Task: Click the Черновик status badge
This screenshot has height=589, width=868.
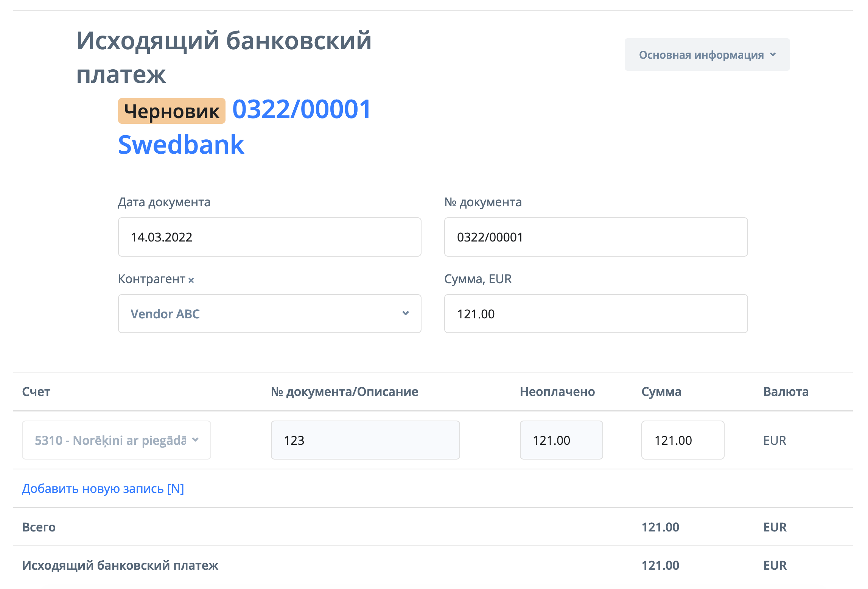Action: click(171, 111)
